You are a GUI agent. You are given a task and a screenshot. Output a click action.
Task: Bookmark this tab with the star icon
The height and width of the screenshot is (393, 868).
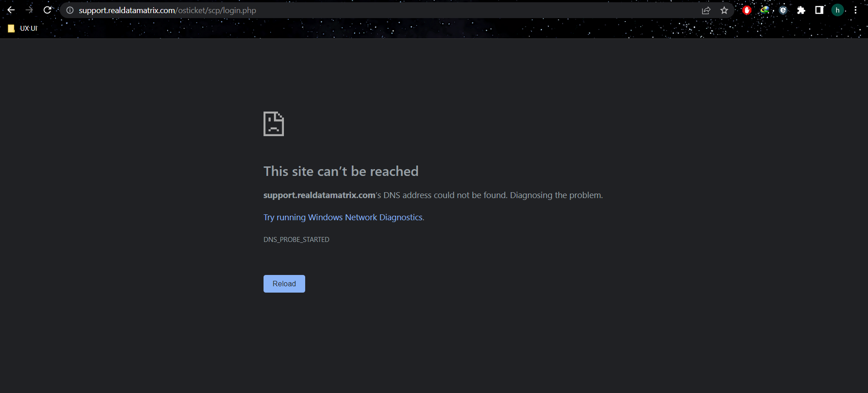coord(724,10)
